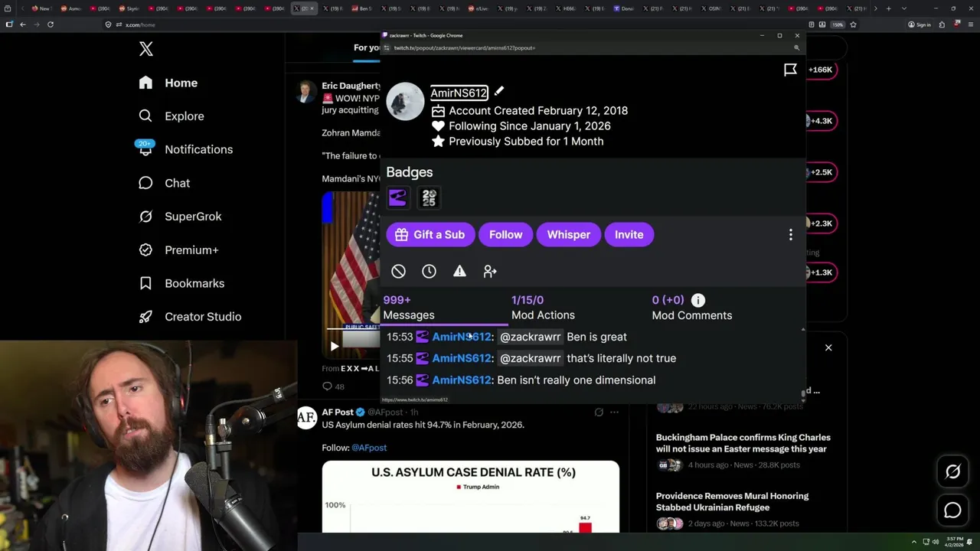
Task: Click AmirNS612 in the 15:56 message
Action: pos(462,380)
